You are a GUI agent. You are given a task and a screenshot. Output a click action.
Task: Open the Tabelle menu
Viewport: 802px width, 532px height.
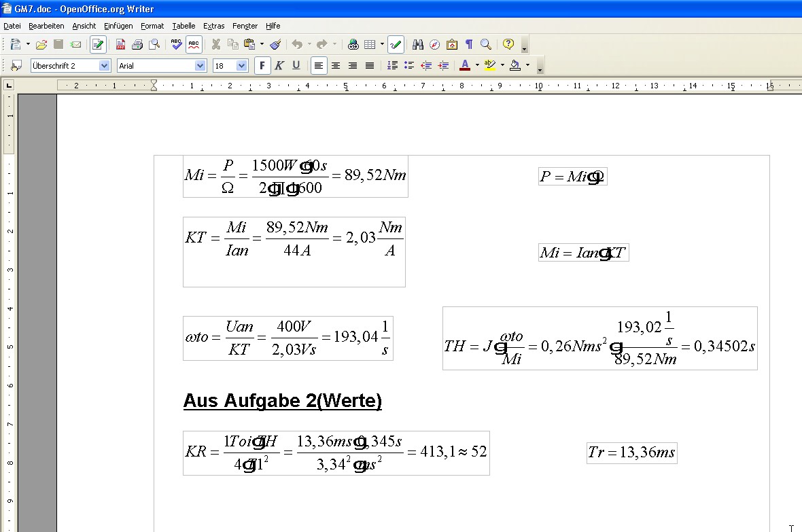(183, 26)
